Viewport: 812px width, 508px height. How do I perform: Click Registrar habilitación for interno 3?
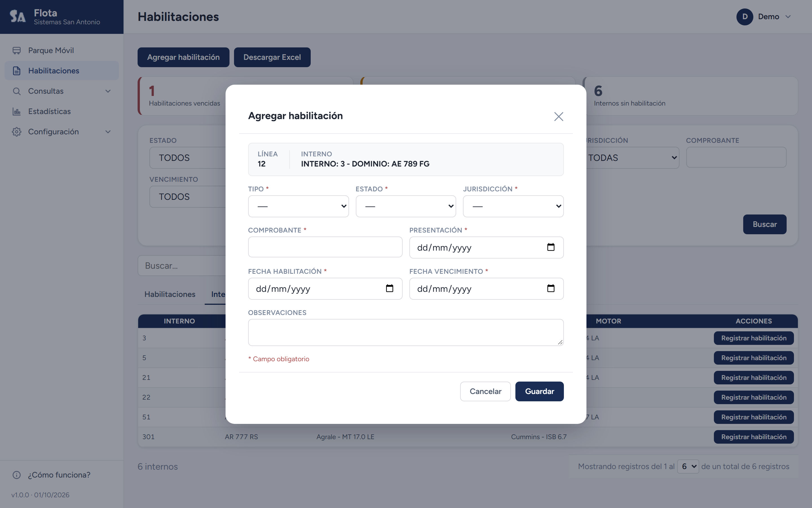[x=753, y=338]
